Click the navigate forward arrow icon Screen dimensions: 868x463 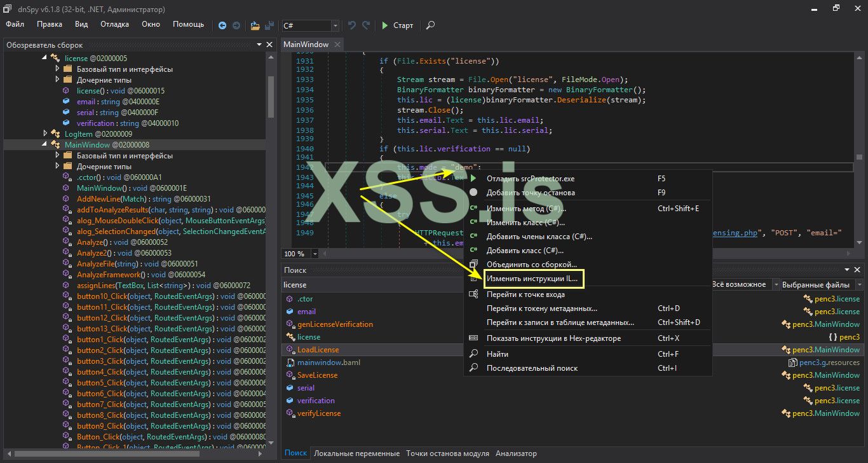236,25
